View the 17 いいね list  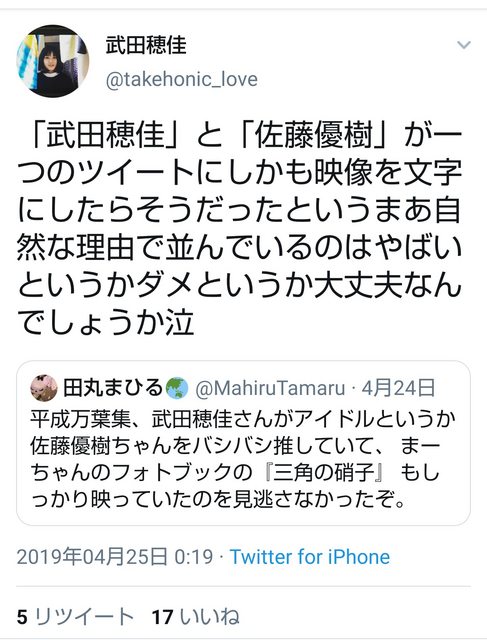196,617
